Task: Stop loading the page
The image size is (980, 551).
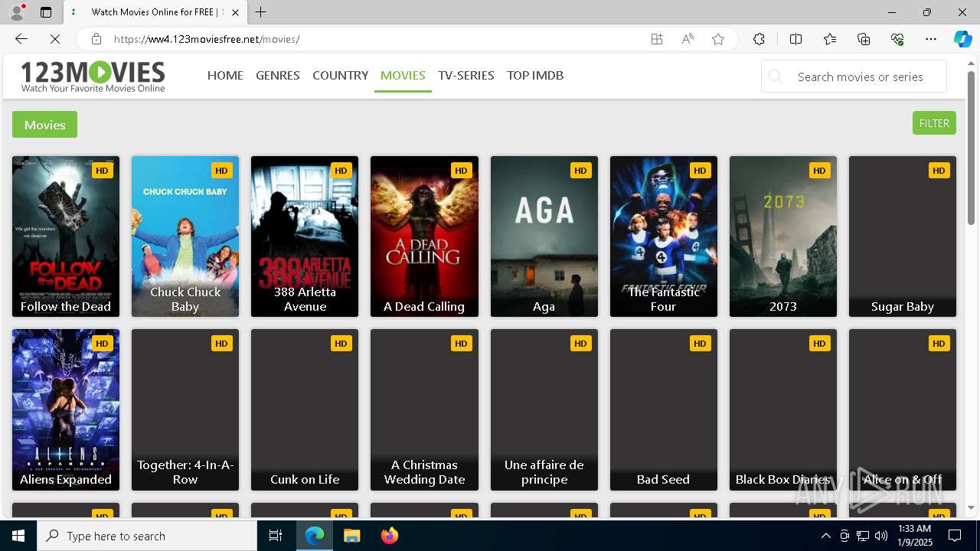Action: (55, 39)
